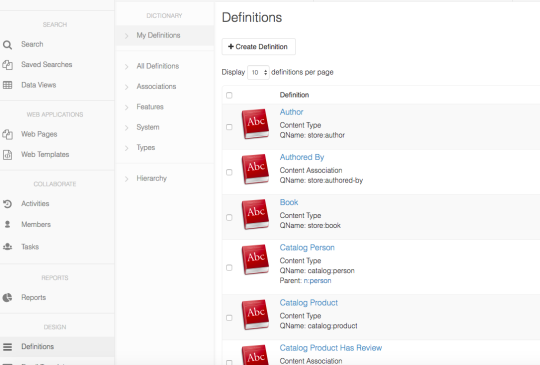Click the QName: store:author text
Viewport: 540px width, 365px height.
tap(312, 135)
